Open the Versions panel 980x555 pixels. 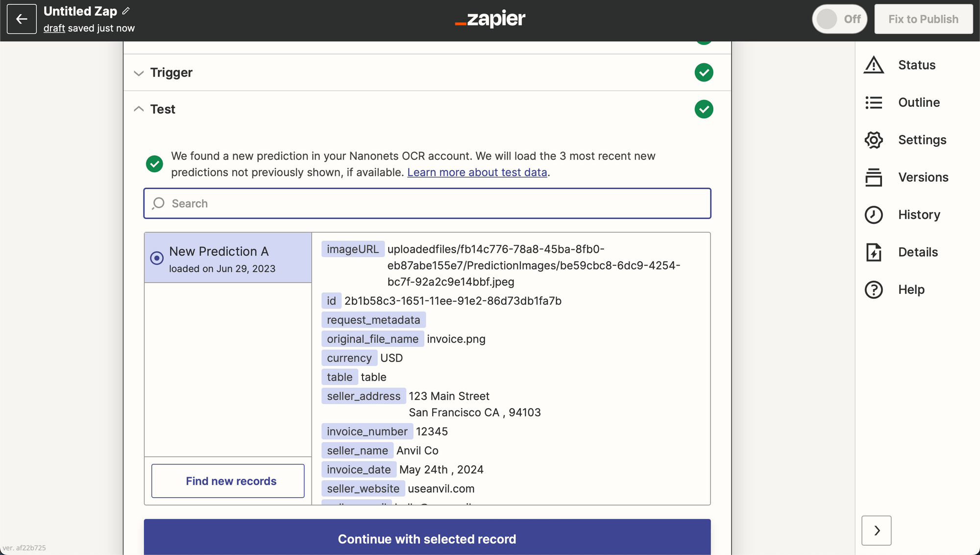pyautogui.click(x=924, y=176)
